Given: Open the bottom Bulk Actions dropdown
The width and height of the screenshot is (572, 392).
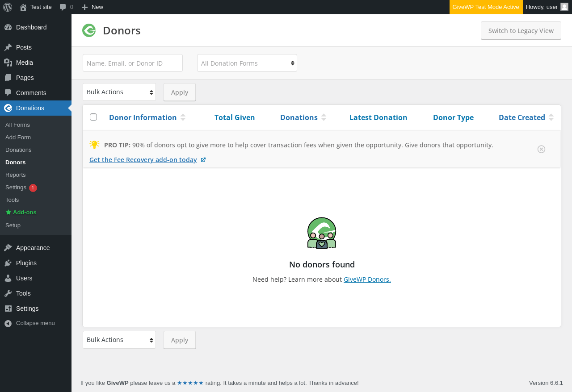Looking at the screenshot, I should point(119,340).
